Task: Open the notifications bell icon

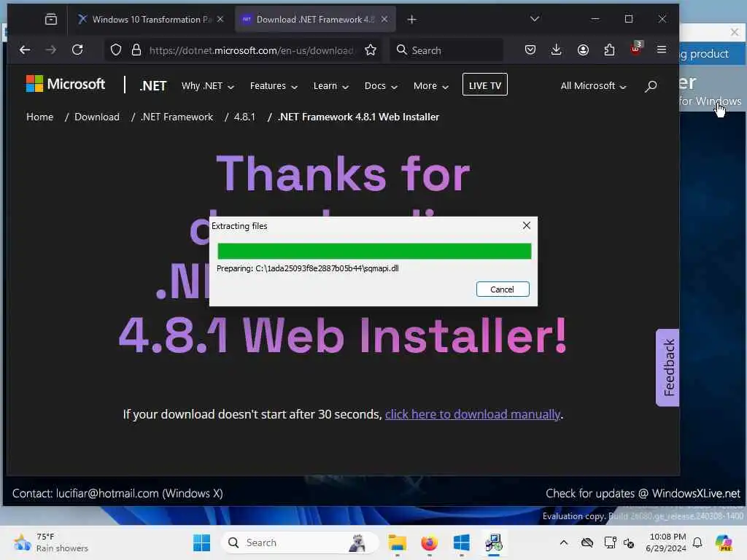Action: [x=697, y=542]
